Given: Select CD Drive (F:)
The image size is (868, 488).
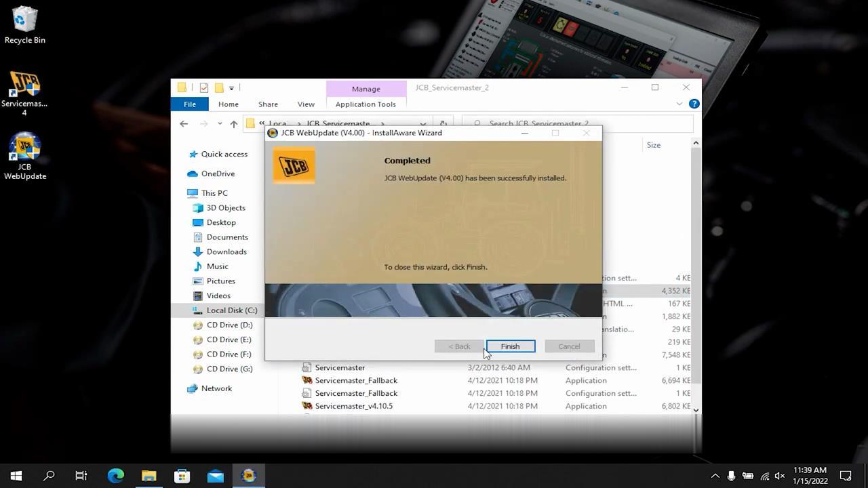Looking at the screenshot, I should tap(222, 354).
